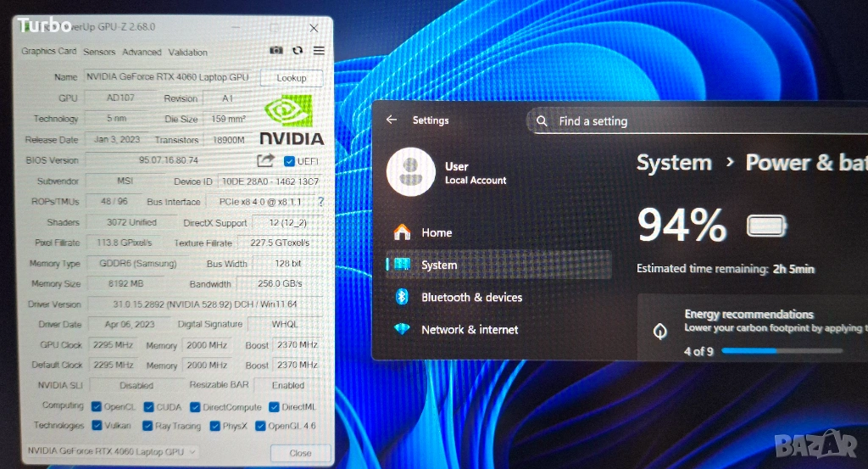Switch to the Sensors tab
This screenshot has height=469, width=868.
[x=99, y=52]
